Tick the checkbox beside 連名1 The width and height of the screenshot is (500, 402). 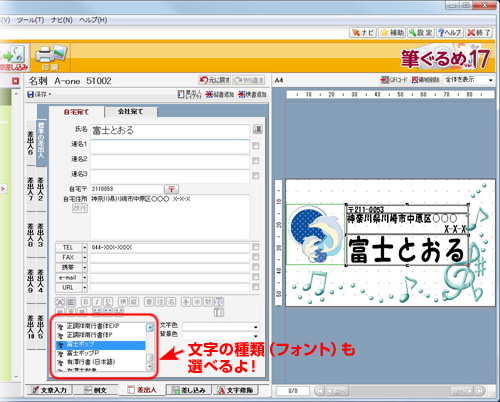click(256, 146)
